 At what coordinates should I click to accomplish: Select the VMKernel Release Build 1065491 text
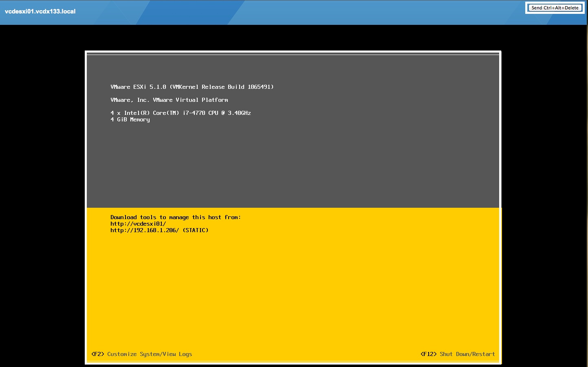[222, 87]
